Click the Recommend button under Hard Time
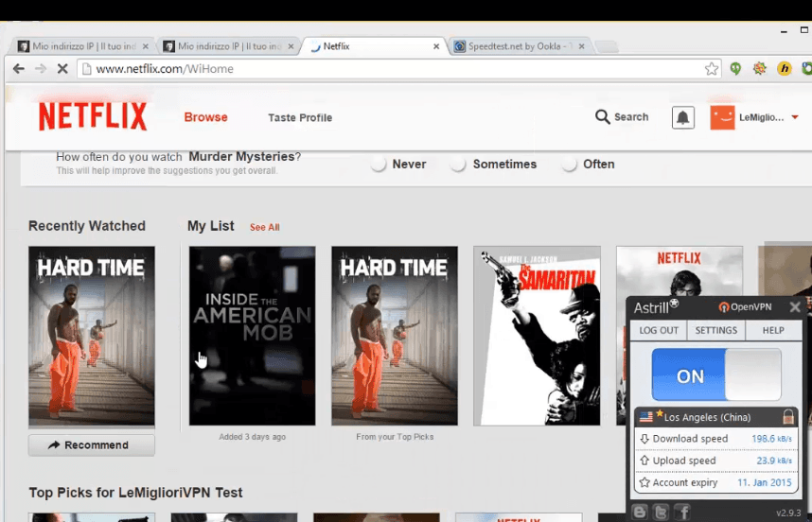 pyautogui.click(x=92, y=444)
